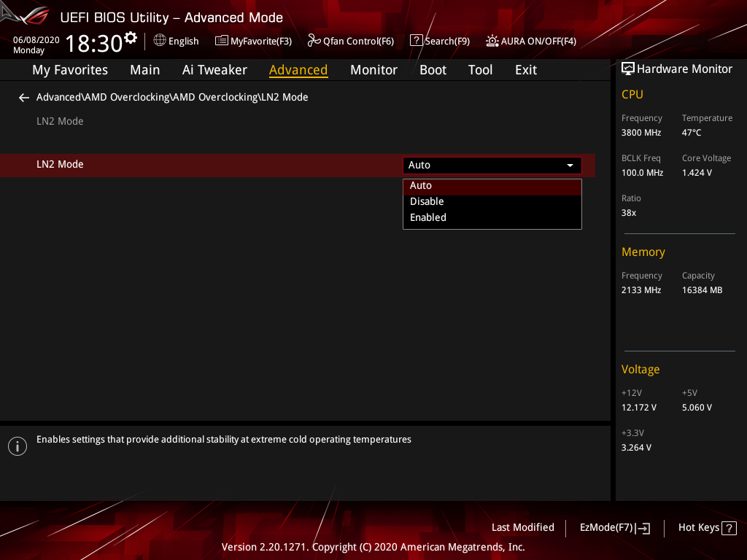747x560 pixels.
Task: Click memory capacity value 16384 MB
Action: click(x=703, y=290)
